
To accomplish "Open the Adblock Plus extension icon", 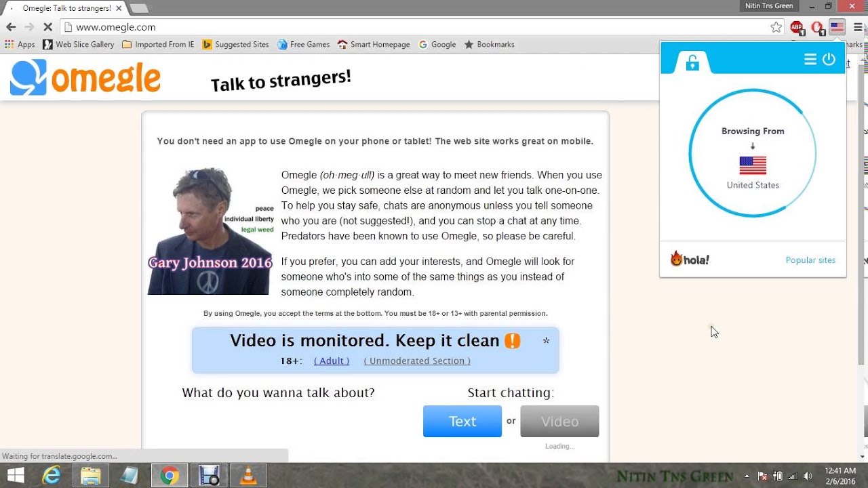I will tap(797, 28).
